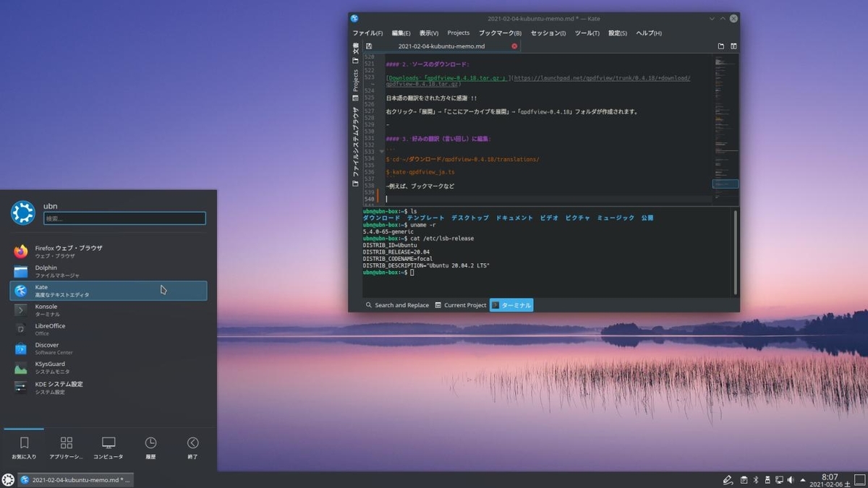Open Bluetooth tray icon
Screen dimensions: 868x488
coord(756,479)
